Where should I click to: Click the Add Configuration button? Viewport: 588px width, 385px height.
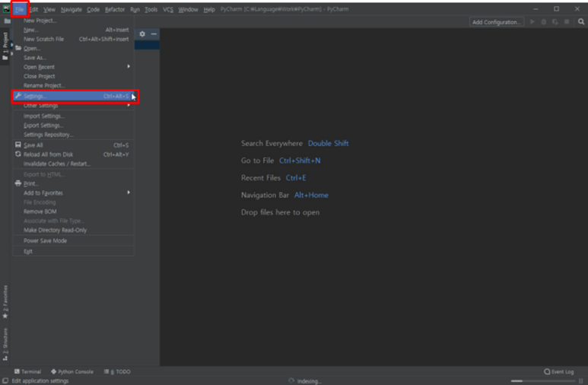coord(497,22)
